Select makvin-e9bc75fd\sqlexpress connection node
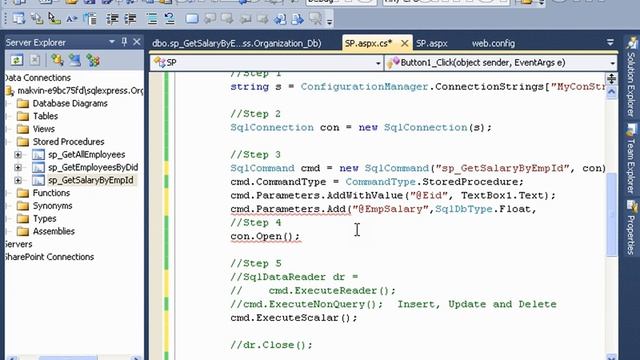The width and height of the screenshot is (640, 360). 80,91
